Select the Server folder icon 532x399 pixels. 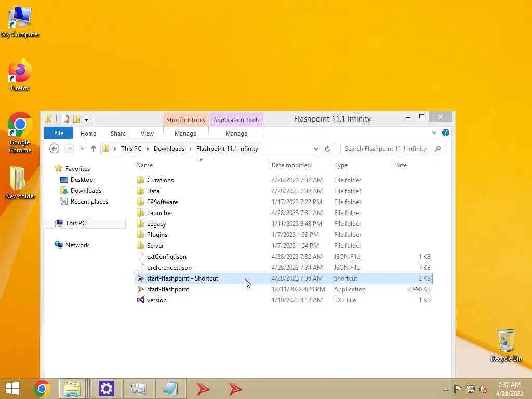140,245
